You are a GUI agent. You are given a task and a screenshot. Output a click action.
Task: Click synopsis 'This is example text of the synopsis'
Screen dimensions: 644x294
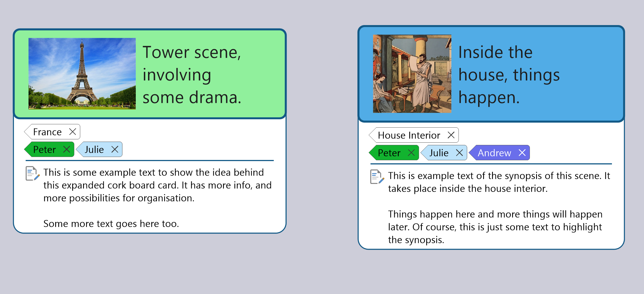[499, 182]
